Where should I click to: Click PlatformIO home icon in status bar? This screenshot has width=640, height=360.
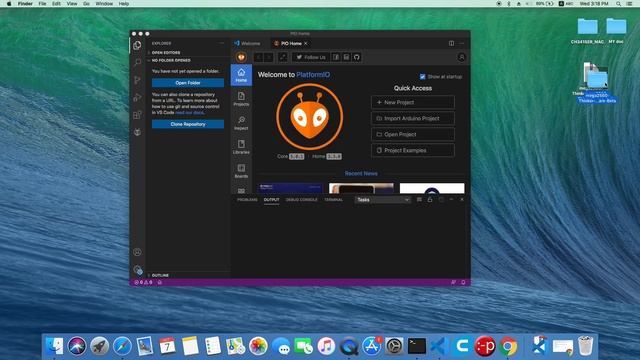160,282
